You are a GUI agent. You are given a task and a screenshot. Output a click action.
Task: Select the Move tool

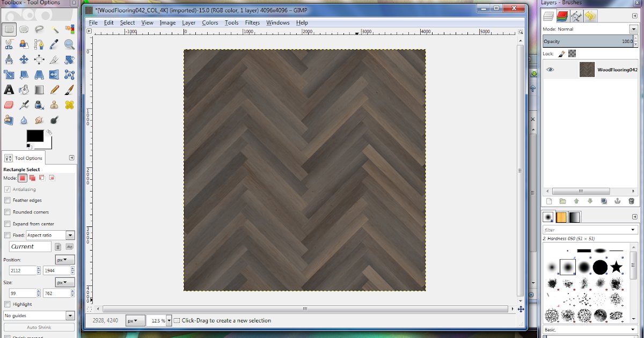(x=24, y=60)
